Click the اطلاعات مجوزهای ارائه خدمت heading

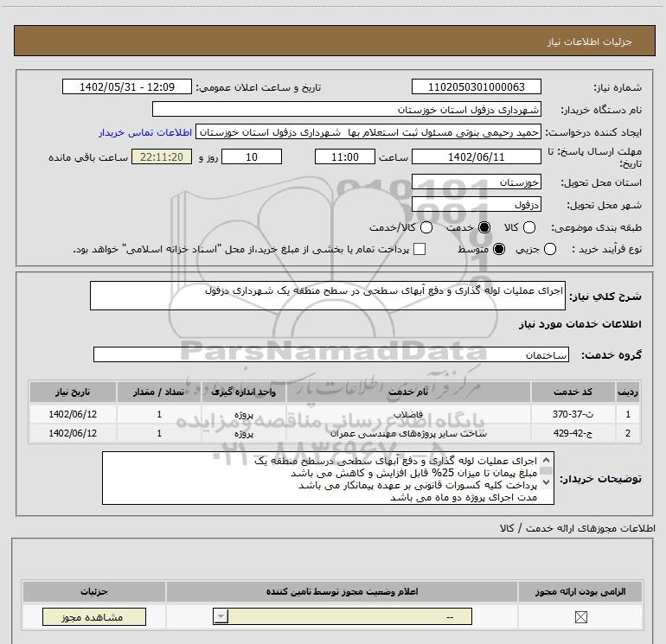click(x=577, y=528)
